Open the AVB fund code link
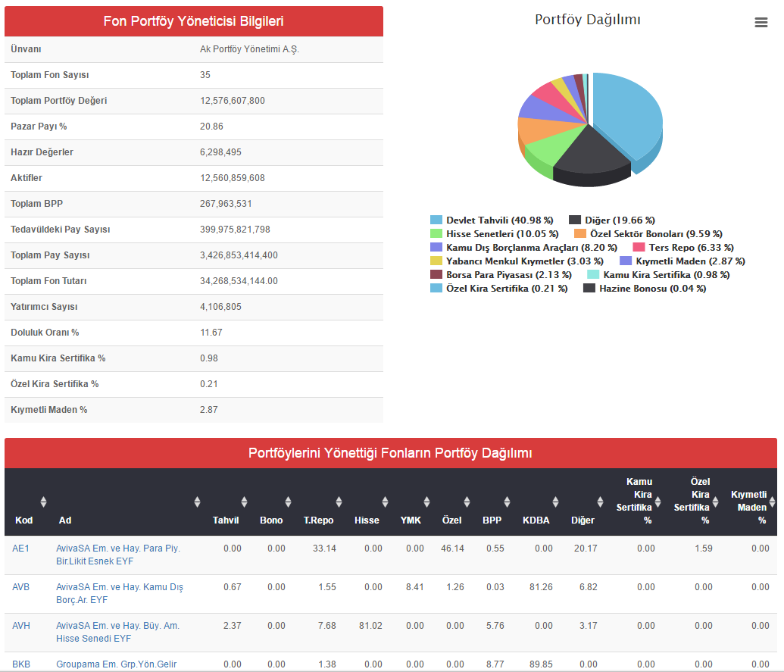 click(20, 587)
